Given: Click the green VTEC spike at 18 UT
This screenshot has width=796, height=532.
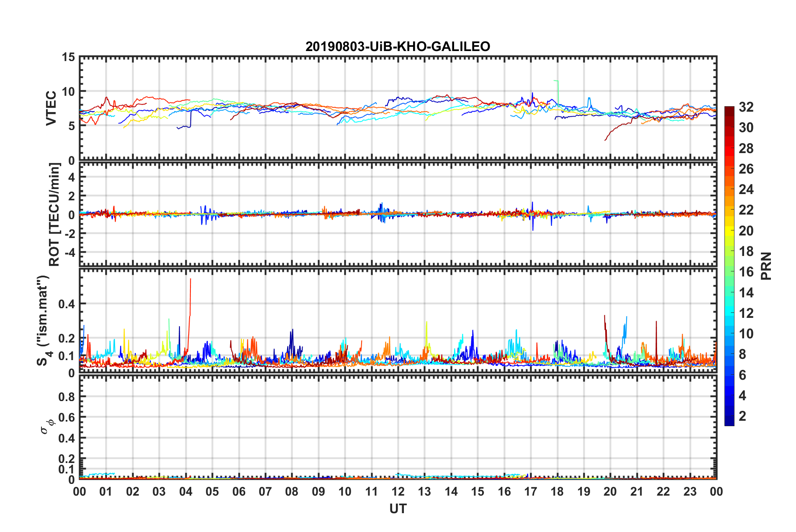Looking at the screenshot, I should pyautogui.click(x=556, y=81).
